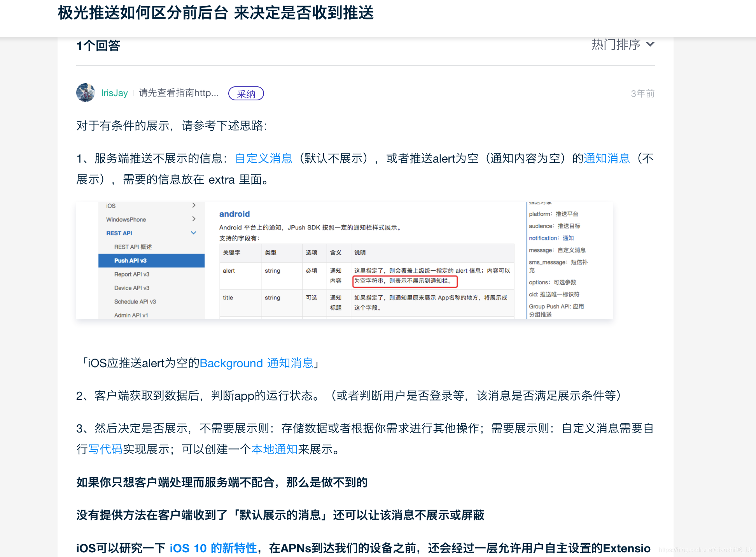Open the 热门排序 sorting dropdown
This screenshot has width=756, height=557.
(622, 44)
